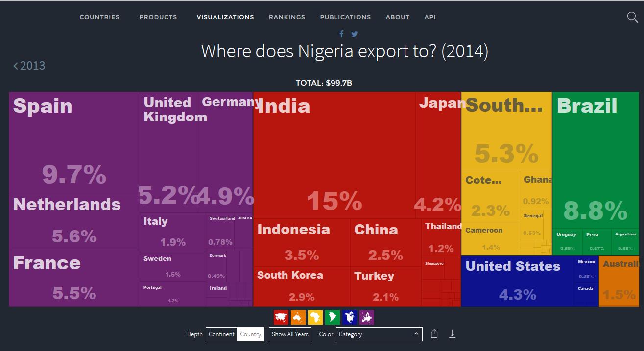The width and height of the screenshot is (644, 351).
Task: Click the Show All Years button
Action: click(290, 334)
